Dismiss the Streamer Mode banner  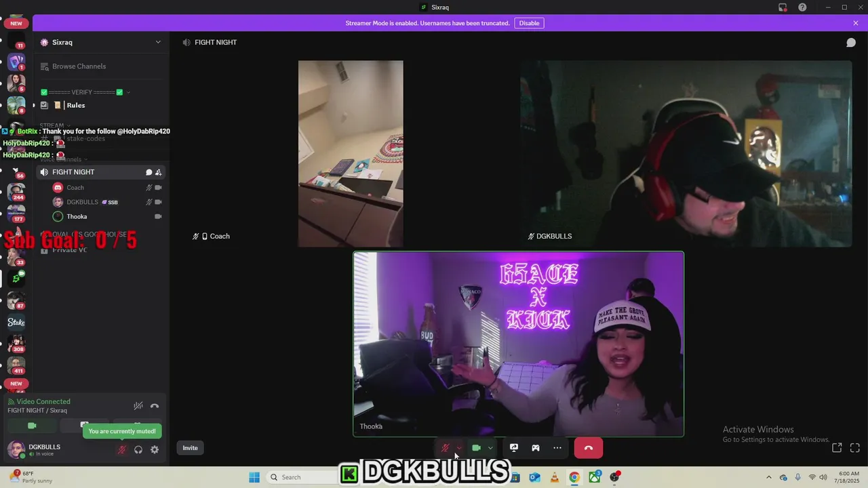[856, 23]
